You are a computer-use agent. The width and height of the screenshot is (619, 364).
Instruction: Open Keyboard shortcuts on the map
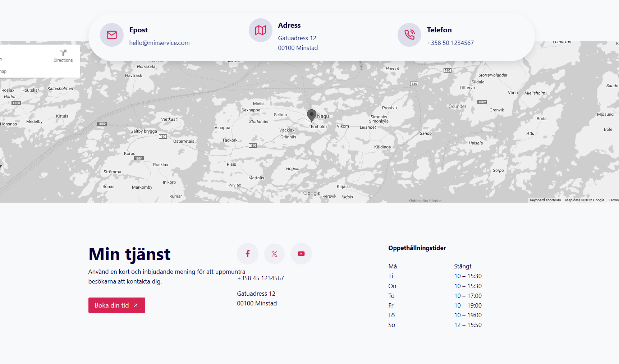545,200
